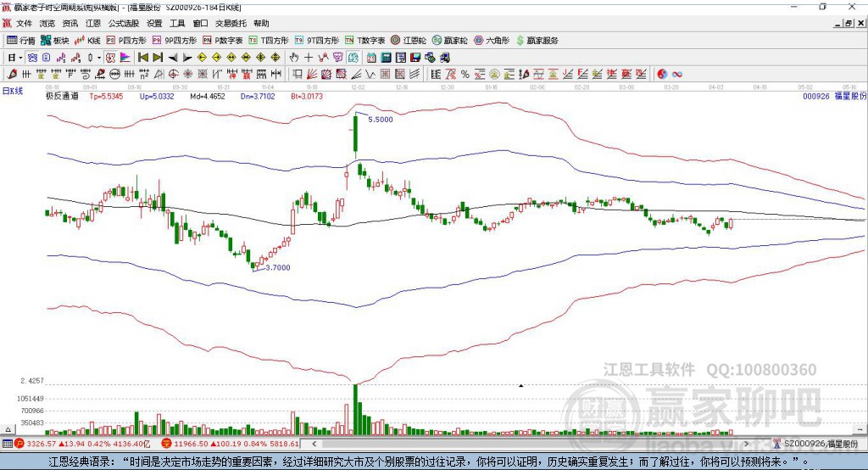Click the Dn=3.7102 value
Screen dimensions: 868x470
click(x=258, y=96)
